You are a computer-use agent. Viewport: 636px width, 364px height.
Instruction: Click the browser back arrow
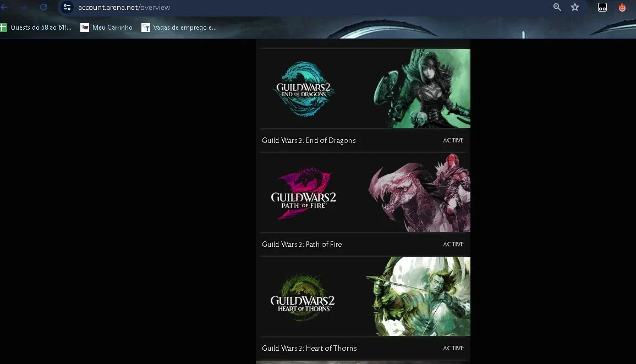(4, 7)
